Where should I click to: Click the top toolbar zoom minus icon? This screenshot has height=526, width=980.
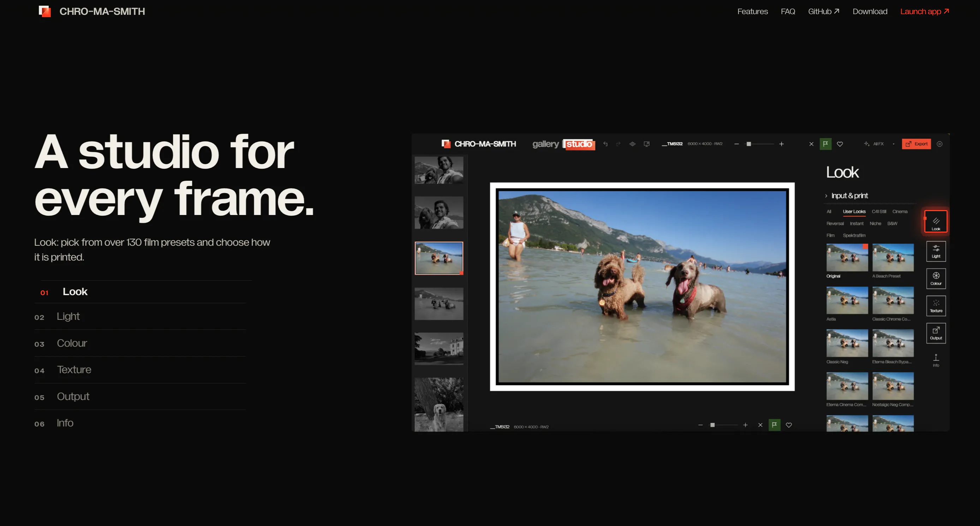click(736, 144)
